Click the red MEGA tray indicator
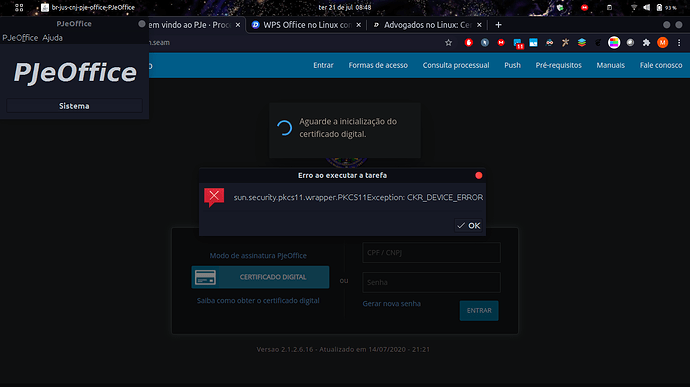 pos(584,7)
